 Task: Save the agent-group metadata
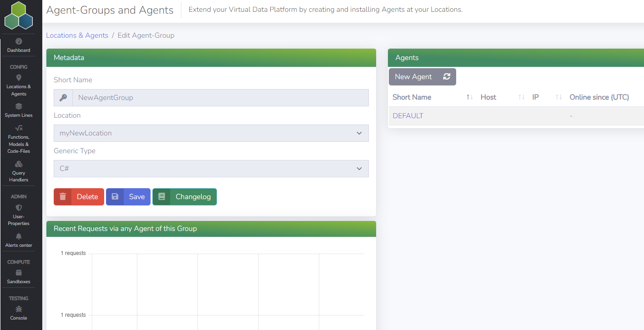tap(128, 196)
